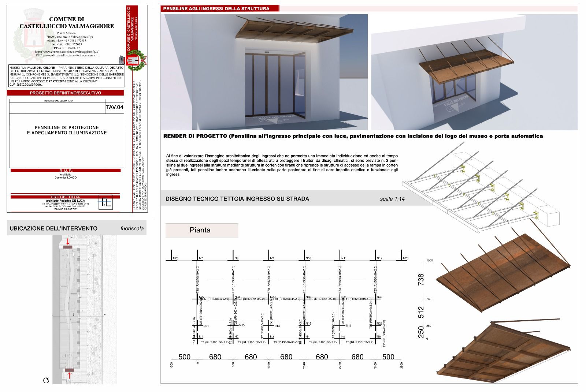The width and height of the screenshot is (586, 392).
Task: Click the red 'PROGETTISTA' bar
Action: click(66, 197)
